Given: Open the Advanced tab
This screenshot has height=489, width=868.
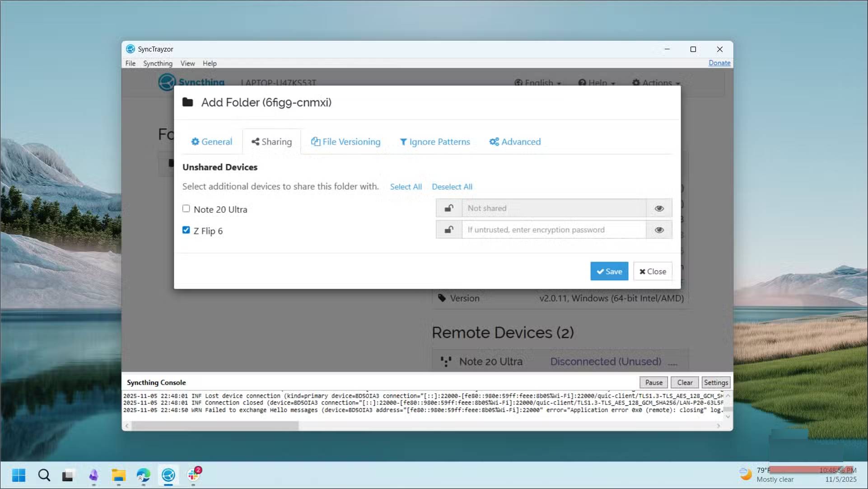Looking at the screenshot, I should (515, 142).
